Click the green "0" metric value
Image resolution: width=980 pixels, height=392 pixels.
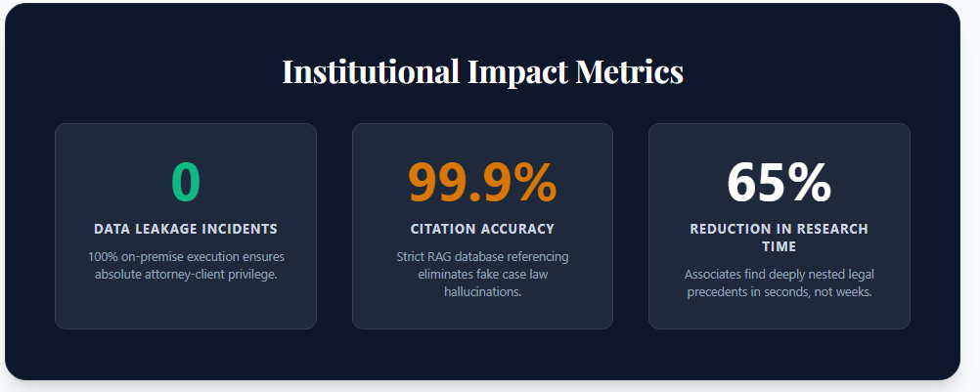point(186,182)
